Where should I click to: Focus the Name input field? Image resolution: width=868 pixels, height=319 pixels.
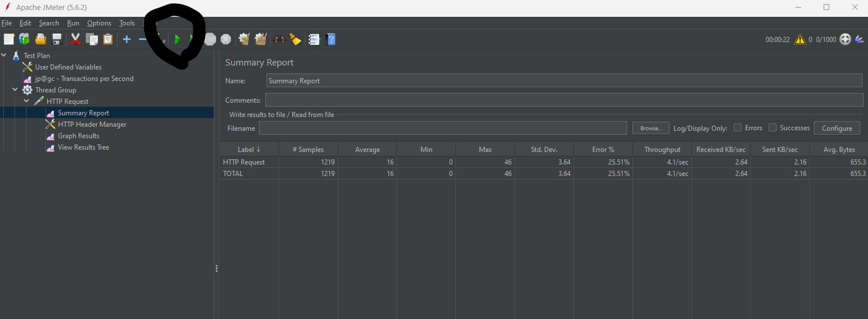[x=564, y=81]
